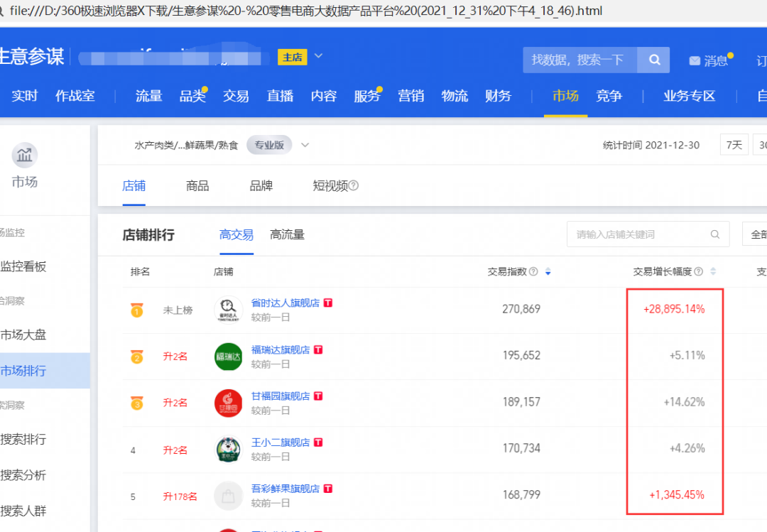Click the help icon next to 交易指数

pyautogui.click(x=533, y=271)
